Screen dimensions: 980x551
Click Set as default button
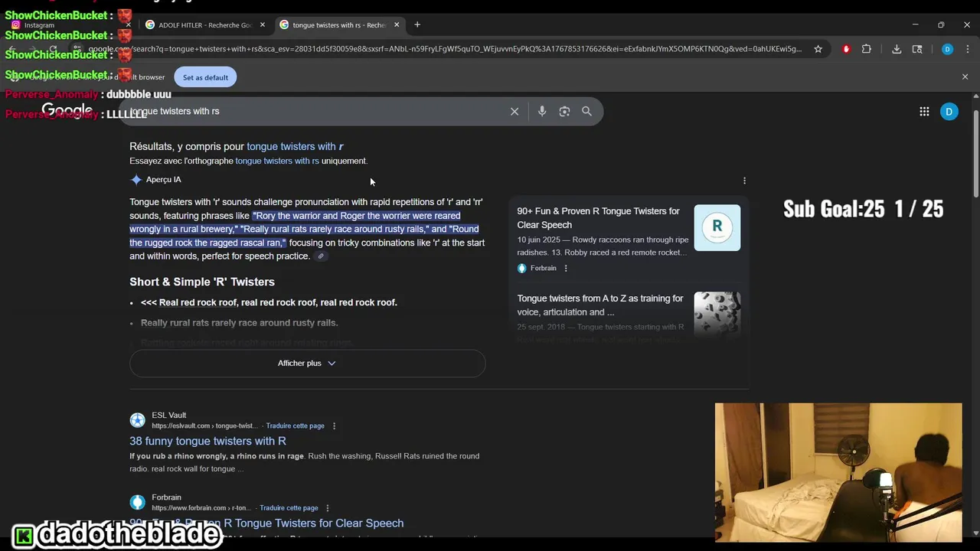pyautogui.click(x=205, y=77)
